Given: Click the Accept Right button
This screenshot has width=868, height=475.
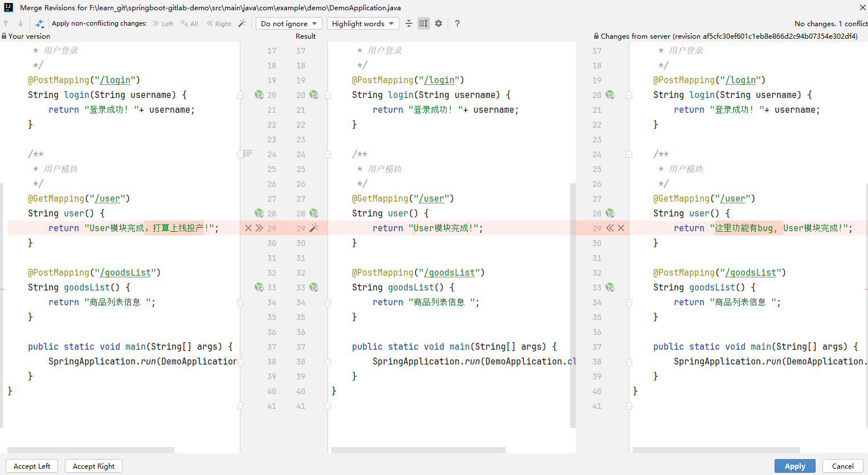Looking at the screenshot, I should click(x=94, y=466).
